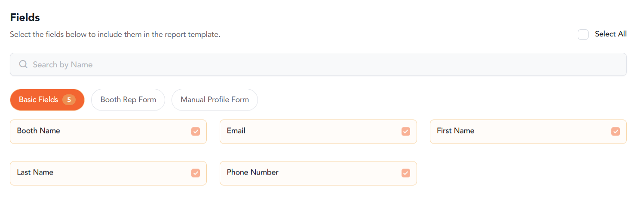
Task: Open the Booth Rep Form tab
Action: [128, 100]
